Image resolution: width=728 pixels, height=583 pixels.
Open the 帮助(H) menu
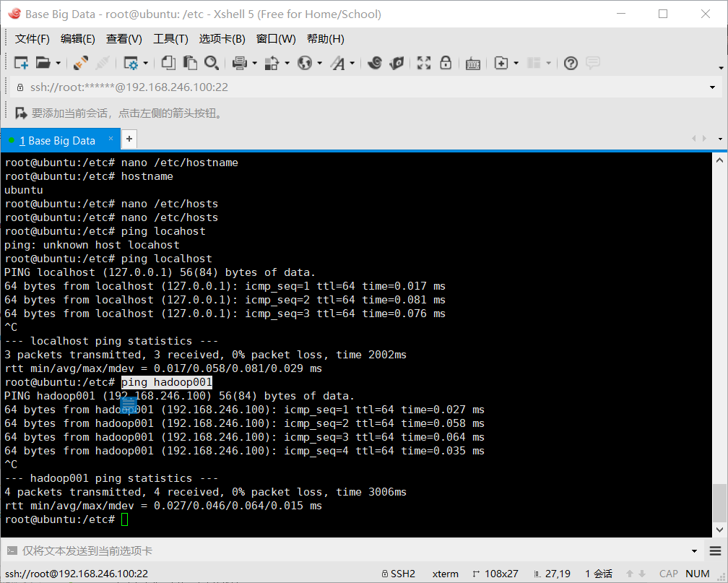point(326,38)
